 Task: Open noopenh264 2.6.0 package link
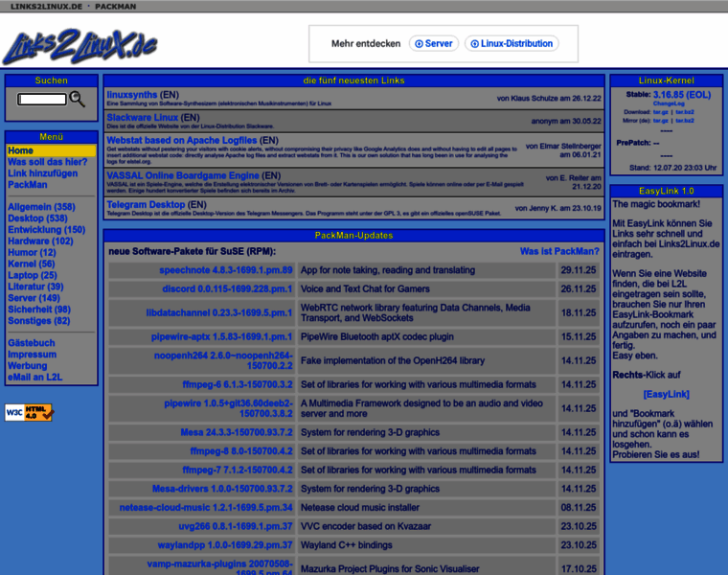click(223, 361)
